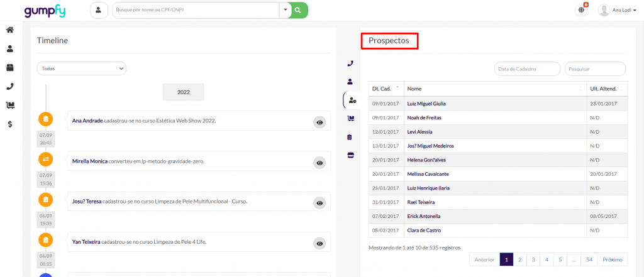Click the Próximo pagination button
The image size is (644, 277).
point(612,259)
